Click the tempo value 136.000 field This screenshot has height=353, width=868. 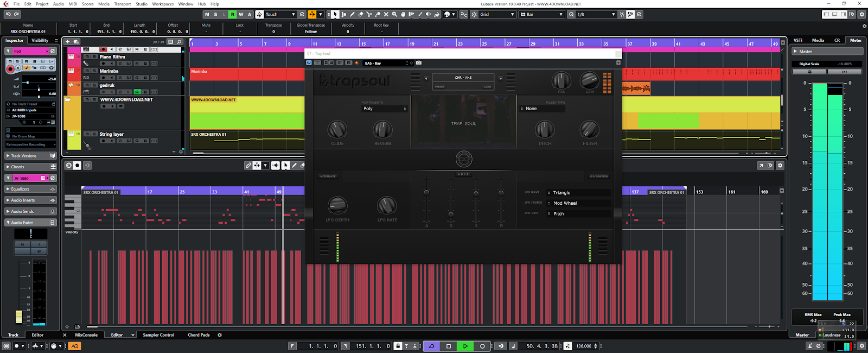[584, 346]
